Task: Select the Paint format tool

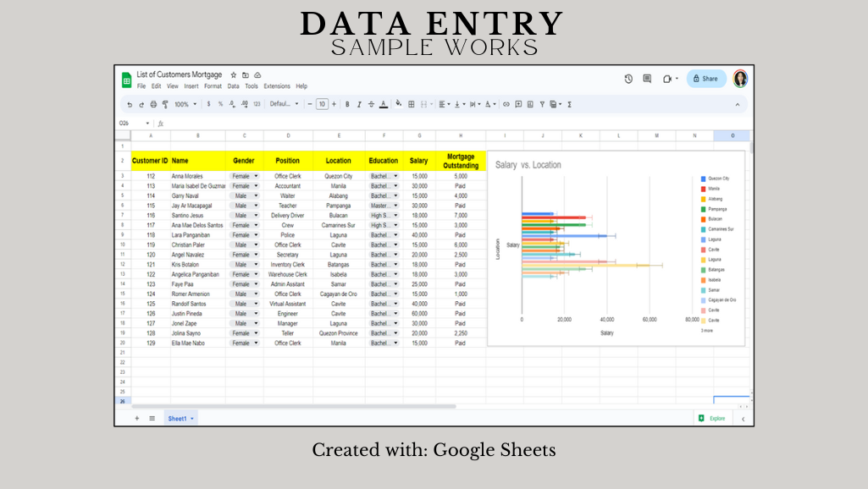Action: (165, 104)
